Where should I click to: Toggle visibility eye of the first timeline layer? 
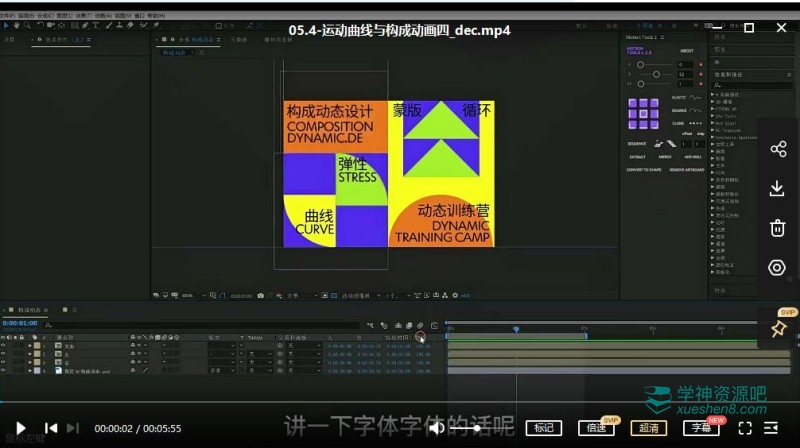4,345
